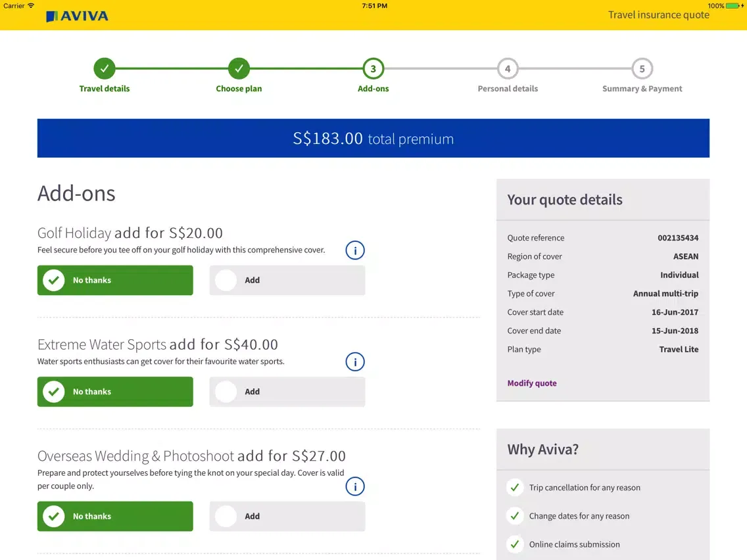
Task: Tap the Wi-Fi icon in status bar
Action: coord(31,6)
